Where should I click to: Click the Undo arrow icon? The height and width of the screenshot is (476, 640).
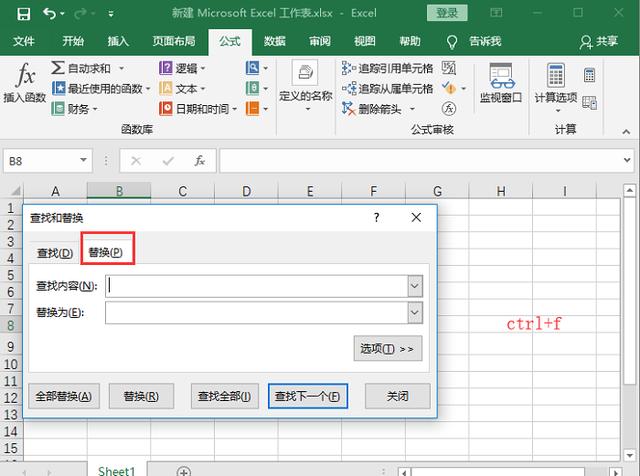pos(49,13)
